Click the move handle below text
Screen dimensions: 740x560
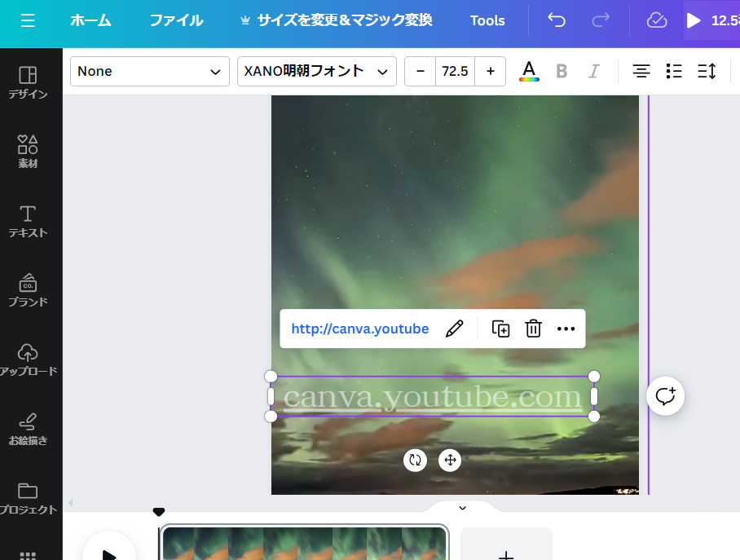450,460
